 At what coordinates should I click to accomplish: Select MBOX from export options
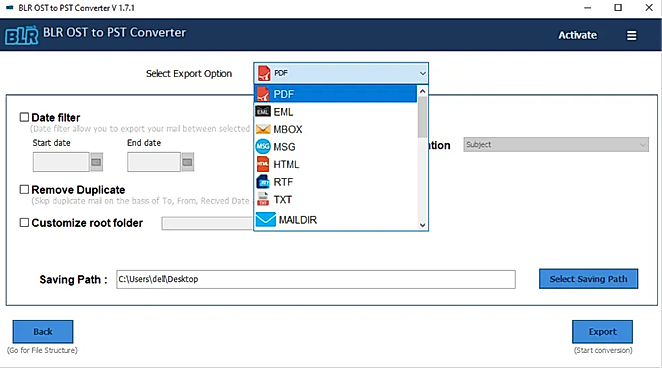point(336,129)
